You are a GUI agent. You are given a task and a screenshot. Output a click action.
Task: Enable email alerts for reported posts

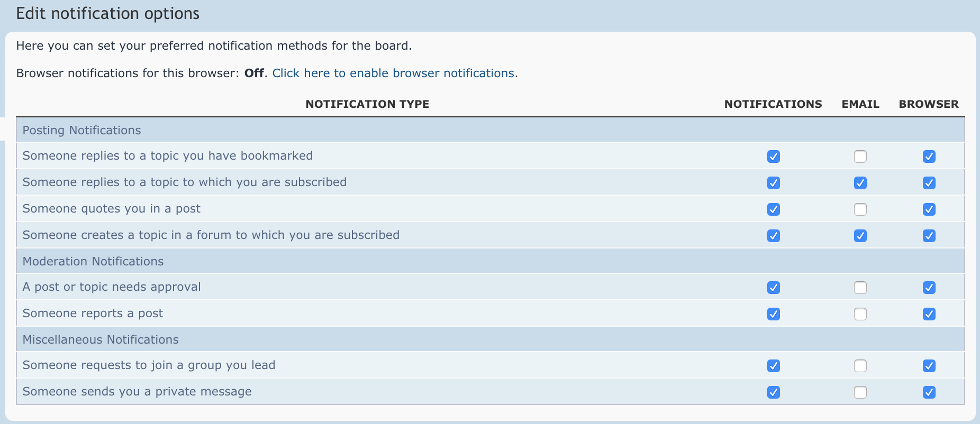click(860, 314)
